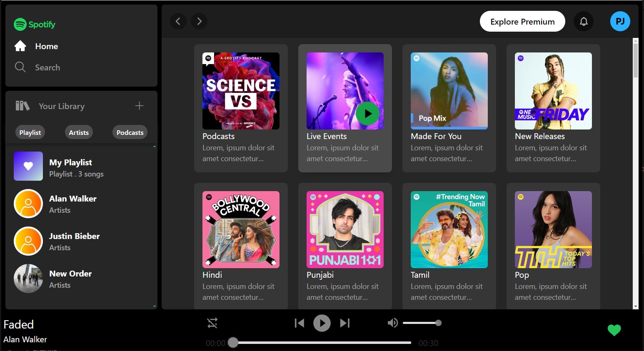The height and width of the screenshot is (351, 644).
Task: Open New Order artist entry
Action: click(81, 279)
